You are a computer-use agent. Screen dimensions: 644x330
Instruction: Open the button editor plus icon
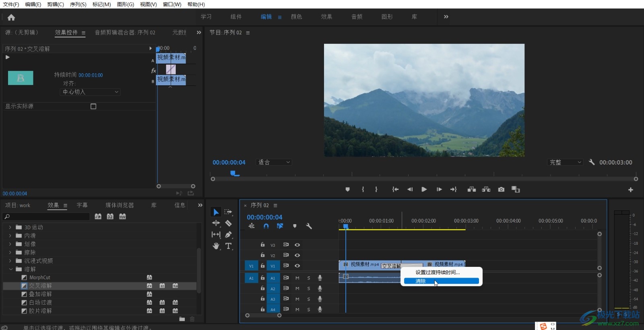pyautogui.click(x=631, y=190)
